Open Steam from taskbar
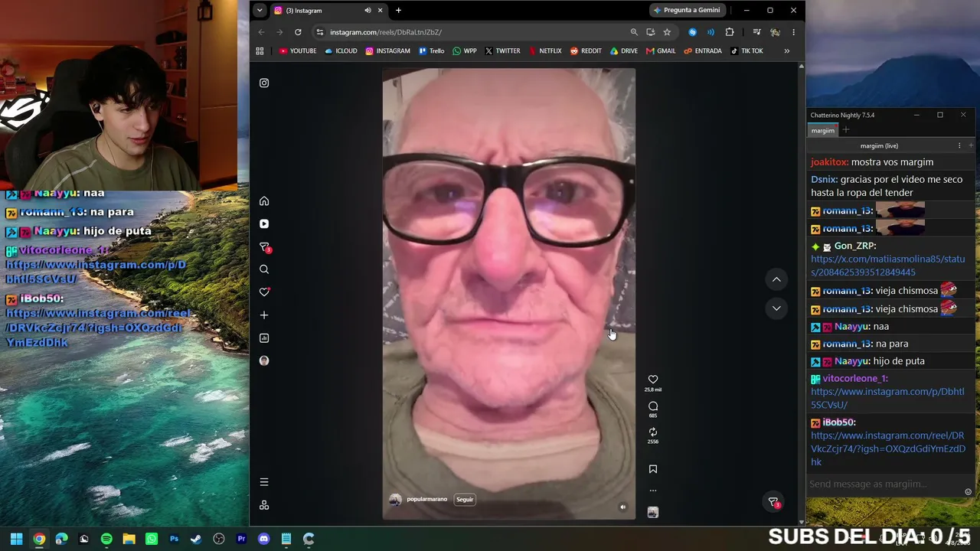Viewport: 980px width, 551px height. pyautogui.click(x=196, y=539)
